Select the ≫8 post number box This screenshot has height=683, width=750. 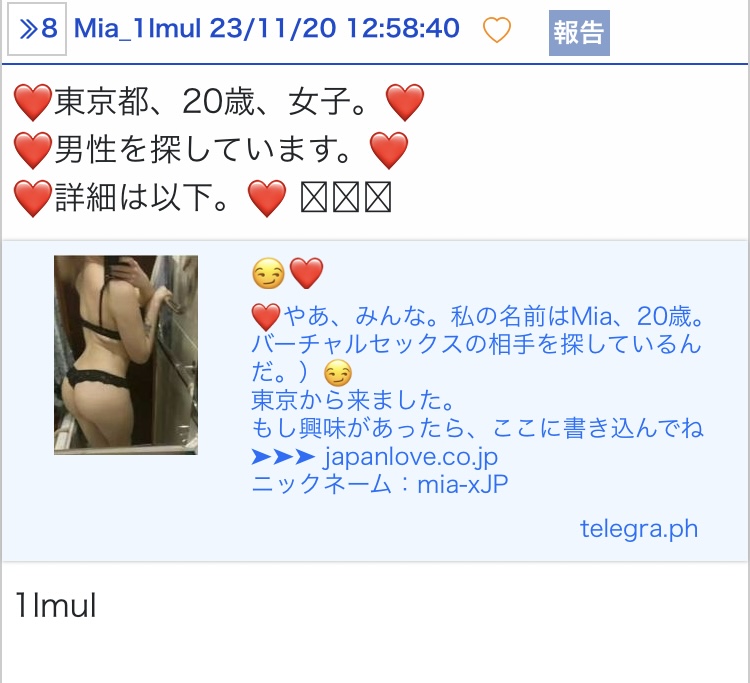[37, 29]
